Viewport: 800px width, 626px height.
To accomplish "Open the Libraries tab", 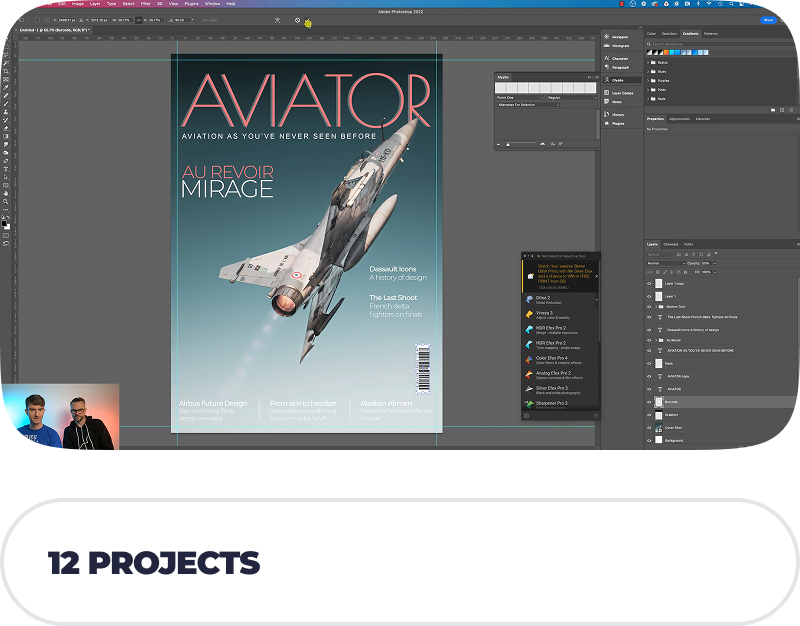I will [703, 119].
